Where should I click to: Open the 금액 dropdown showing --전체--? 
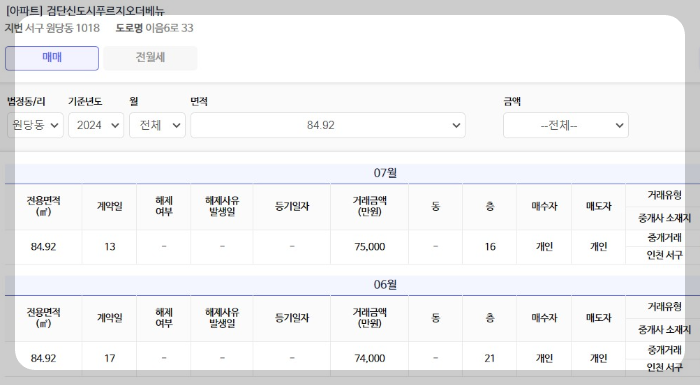[x=566, y=125]
